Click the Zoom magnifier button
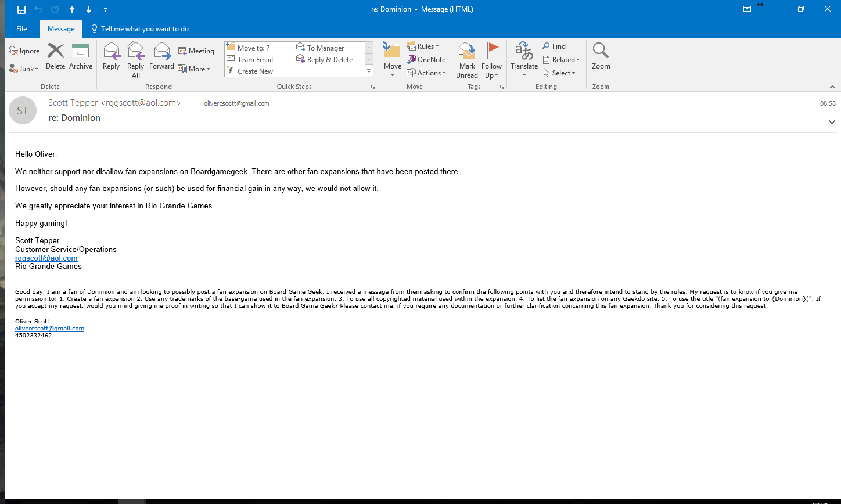 pyautogui.click(x=601, y=57)
